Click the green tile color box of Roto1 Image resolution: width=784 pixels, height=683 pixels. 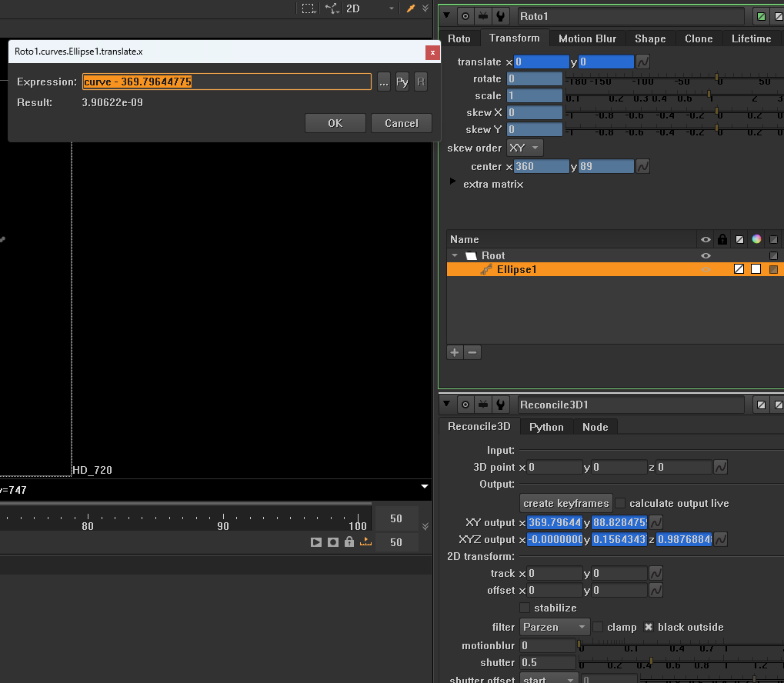coord(761,16)
